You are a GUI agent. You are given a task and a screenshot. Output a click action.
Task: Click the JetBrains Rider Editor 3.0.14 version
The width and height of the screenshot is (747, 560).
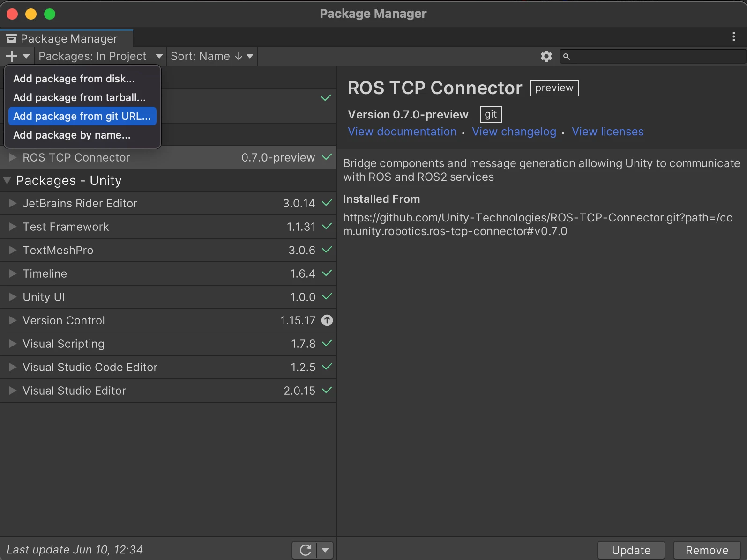tap(299, 203)
